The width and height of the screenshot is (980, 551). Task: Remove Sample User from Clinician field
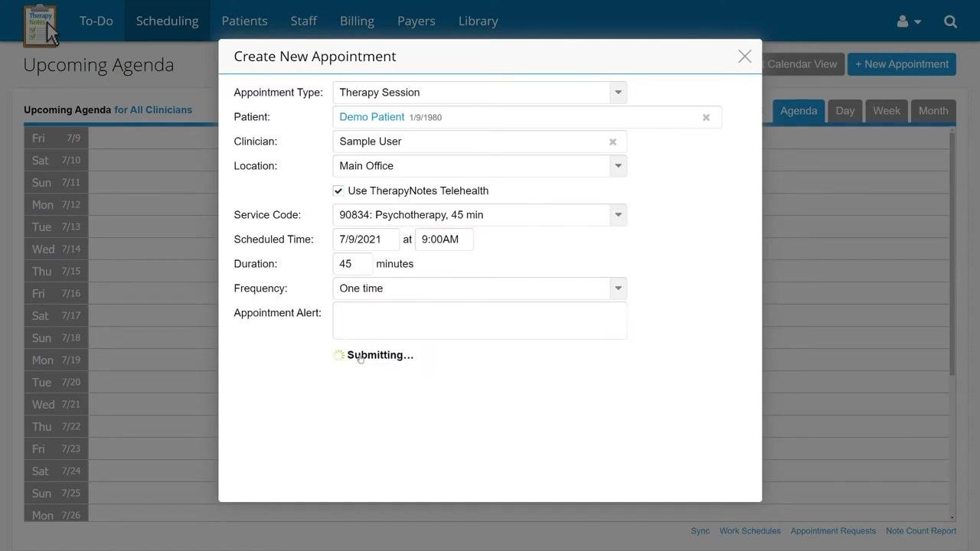(x=612, y=142)
